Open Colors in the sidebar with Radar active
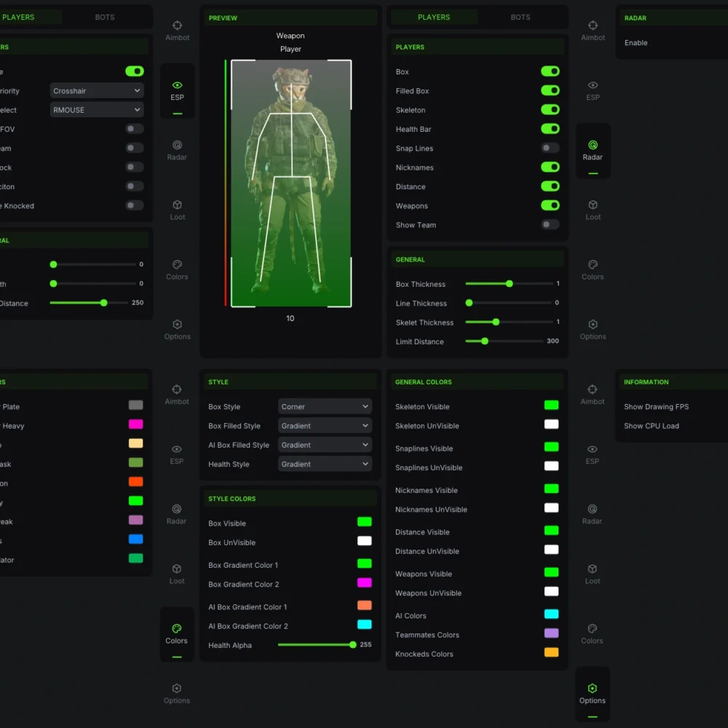The height and width of the screenshot is (728, 728). [593, 270]
